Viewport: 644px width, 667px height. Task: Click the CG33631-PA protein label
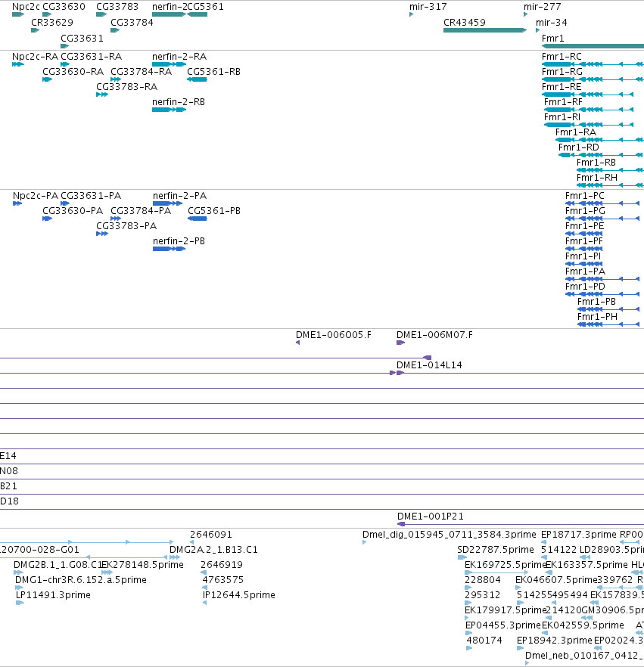tap(91, 196)
